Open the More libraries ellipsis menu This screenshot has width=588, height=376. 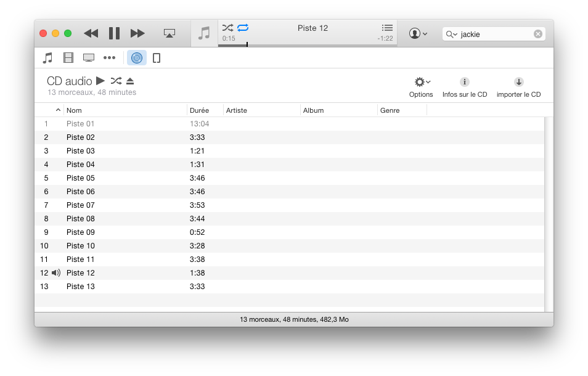(x=110, y=58)
